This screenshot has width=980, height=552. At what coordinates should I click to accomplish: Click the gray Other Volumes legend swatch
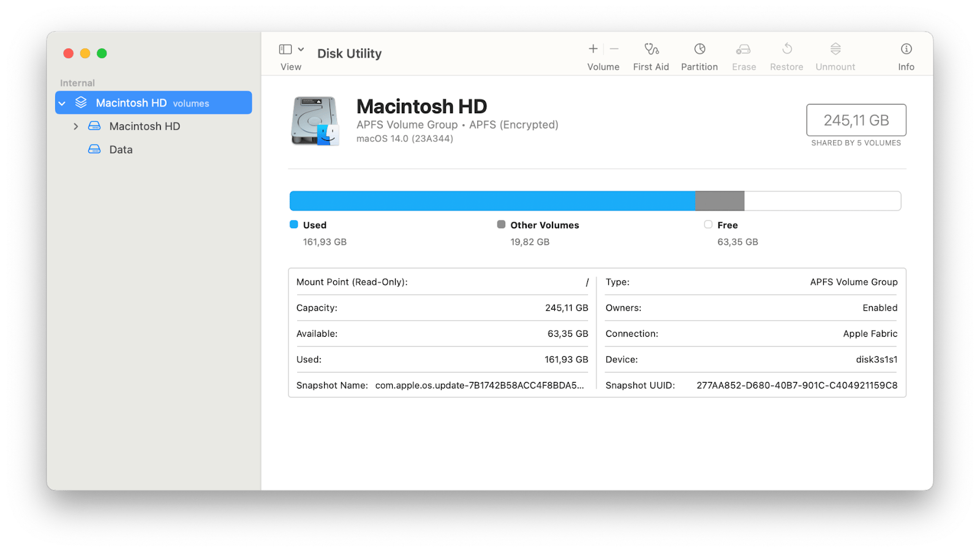(501, 225)
